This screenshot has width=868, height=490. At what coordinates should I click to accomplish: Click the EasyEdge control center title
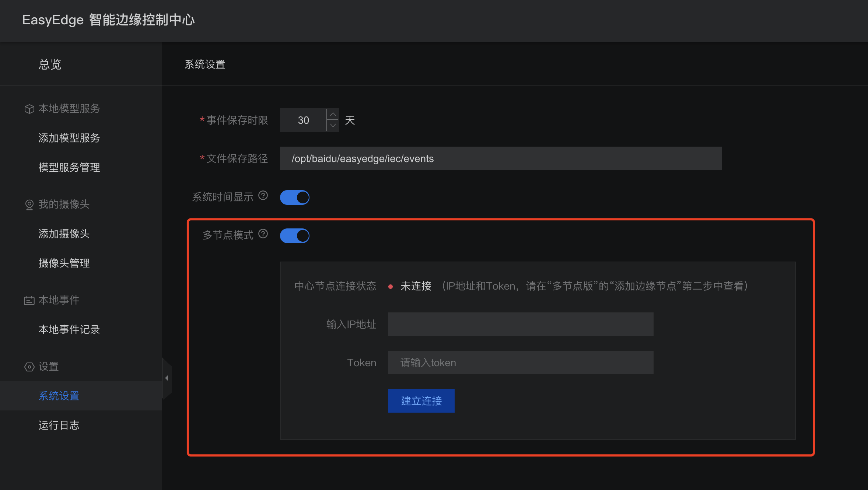[x=108, y=20]
